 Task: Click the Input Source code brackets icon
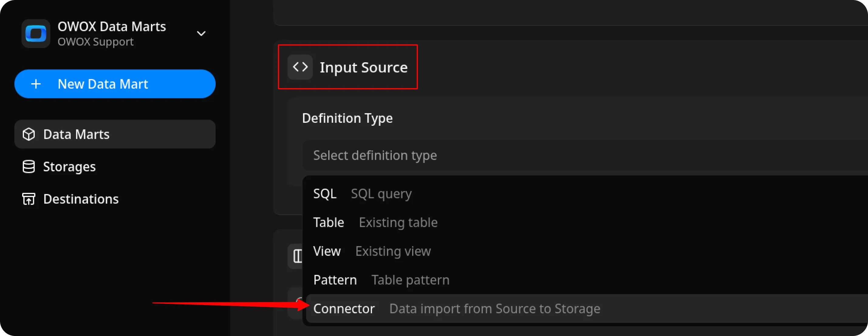tap(300, 67)
